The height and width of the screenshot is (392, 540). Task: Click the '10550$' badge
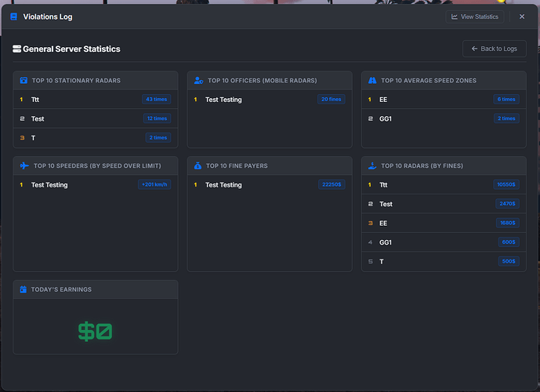tap(506, 185)
